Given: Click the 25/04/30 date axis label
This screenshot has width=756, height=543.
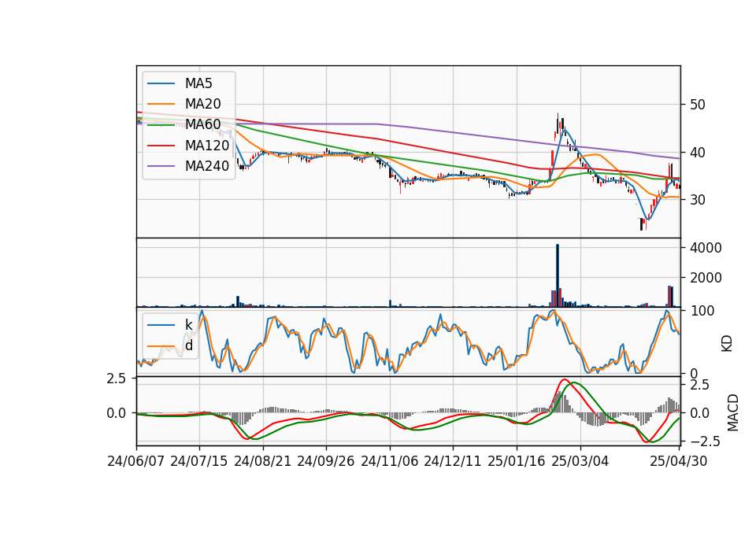Looking at the screenshot, I should 678,461.
